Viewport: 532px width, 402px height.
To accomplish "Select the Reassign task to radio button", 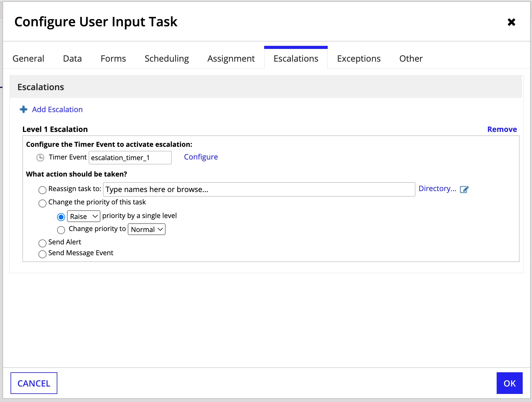I will click(x=42, y=190).
